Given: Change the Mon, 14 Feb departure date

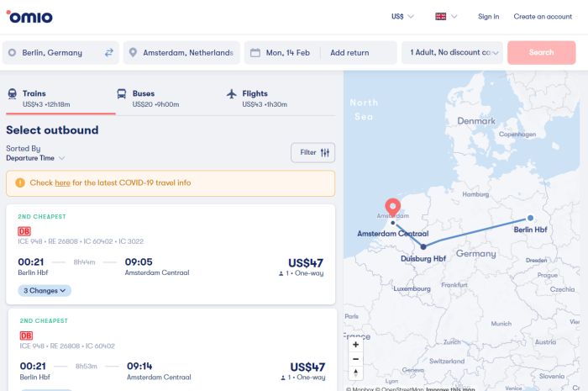Looking at the screenshot, I should click(287, 52).
